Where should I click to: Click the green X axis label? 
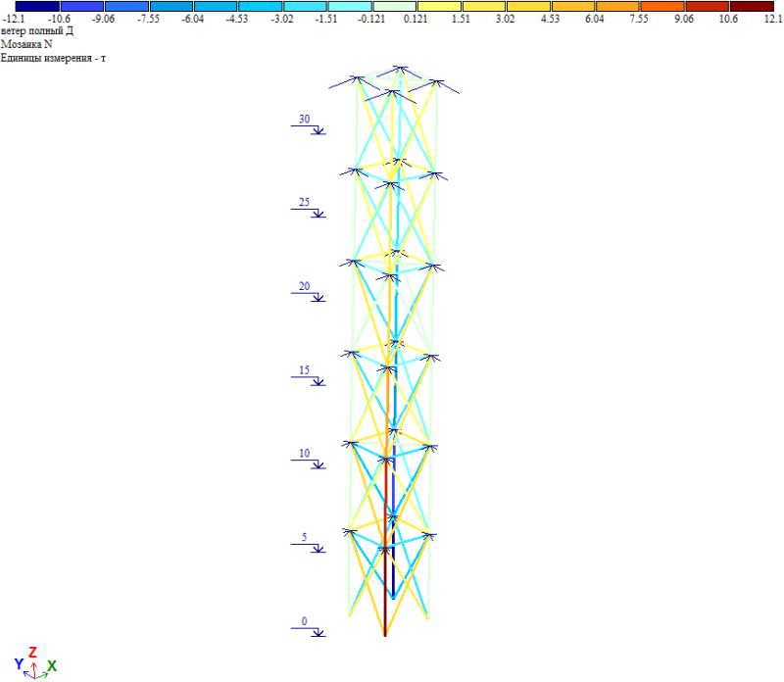52,666
